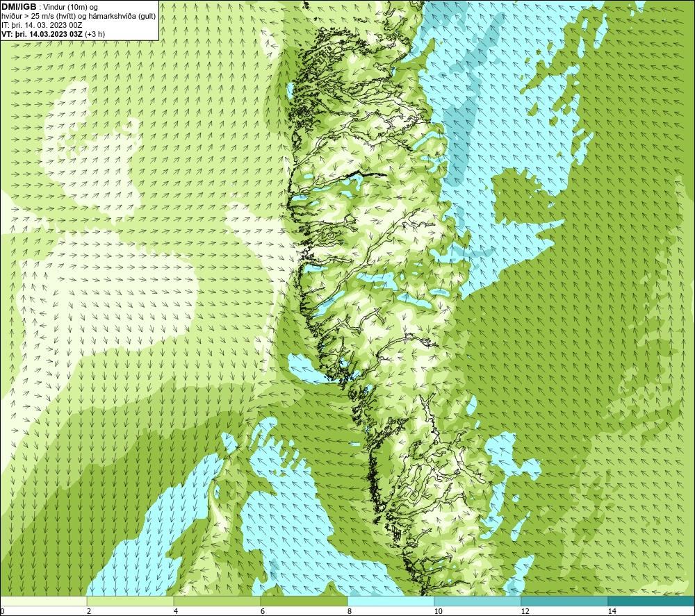The image size is (695, 616).
Task: Click the 2–4 m/s light green legend swatch
Action: pos(131,601)
